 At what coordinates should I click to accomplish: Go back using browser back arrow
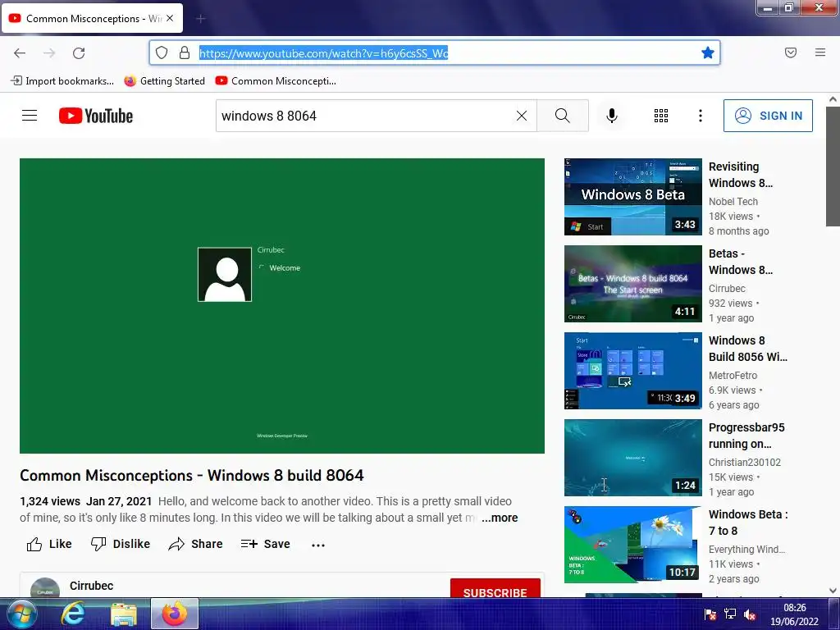[20, 53]
